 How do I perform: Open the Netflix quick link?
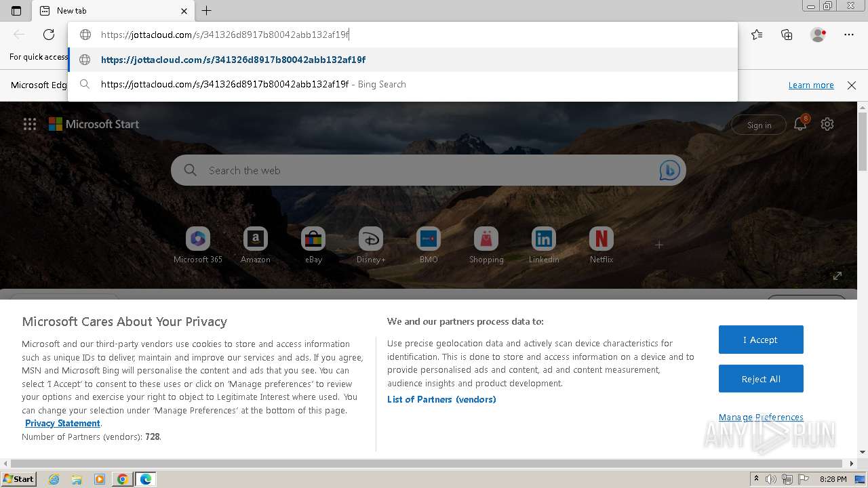(x=601, y=245)
